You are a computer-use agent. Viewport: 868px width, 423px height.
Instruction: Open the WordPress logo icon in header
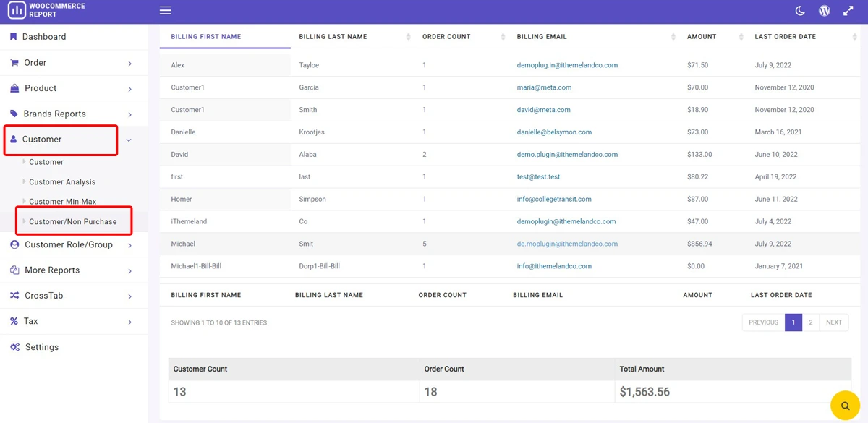[x=824, y=10]
